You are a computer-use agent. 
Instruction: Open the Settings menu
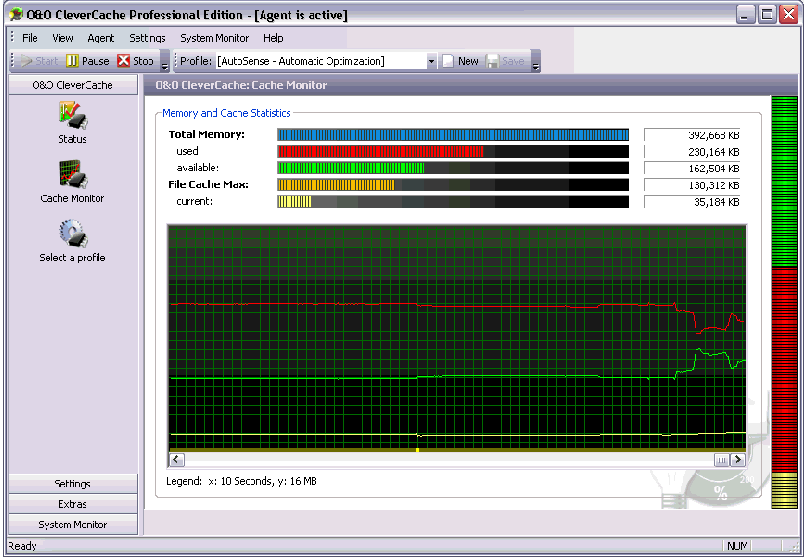point(147,38)
